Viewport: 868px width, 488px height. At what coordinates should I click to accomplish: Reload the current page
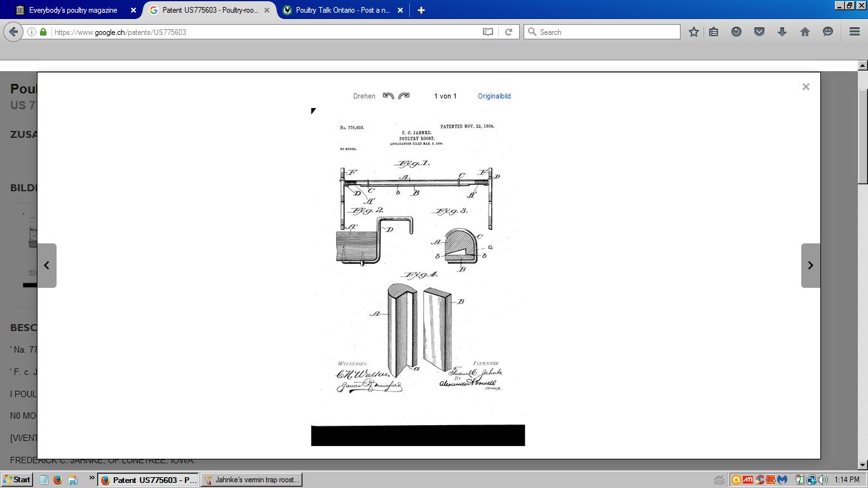[x=508, y=32]
